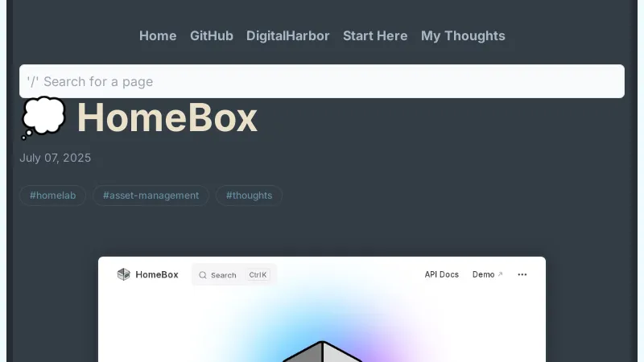Go to the DigitalHarbor page

pyautogui.click(x=288, y=35)
